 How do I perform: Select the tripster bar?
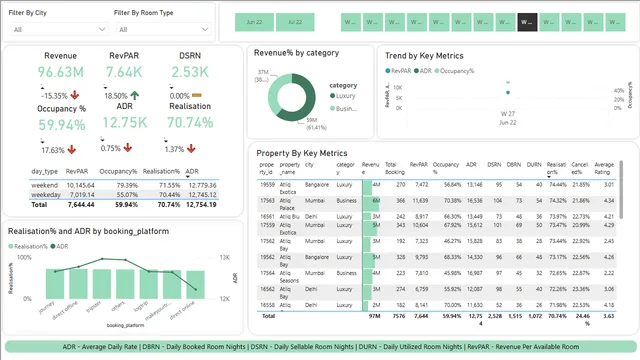click(x=102, y=284)
